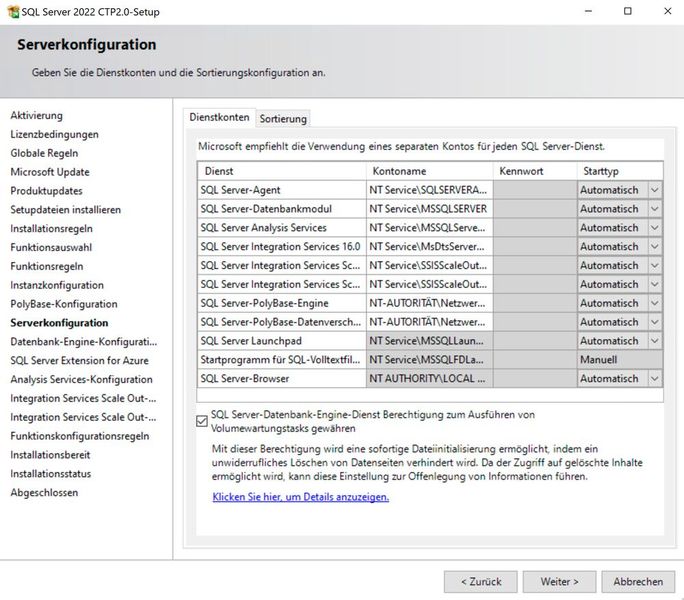This screenshot has height=600, width=684.
Task: Click the Weiter > button
Action: 559,582
